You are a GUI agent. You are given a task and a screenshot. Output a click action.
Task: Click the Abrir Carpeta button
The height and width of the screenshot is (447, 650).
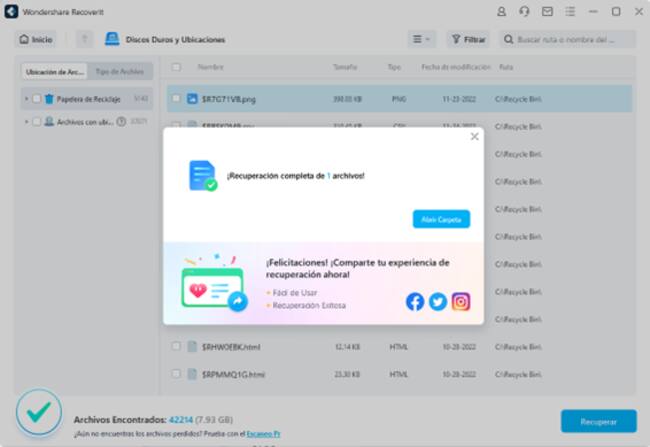pyautogui.click(x=441, y=219)
